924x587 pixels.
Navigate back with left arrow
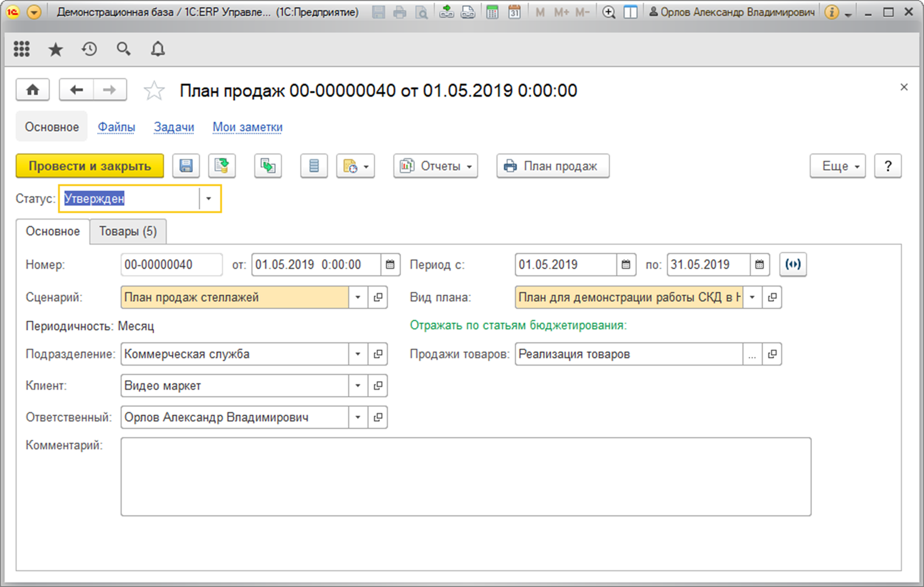[77, 90]
